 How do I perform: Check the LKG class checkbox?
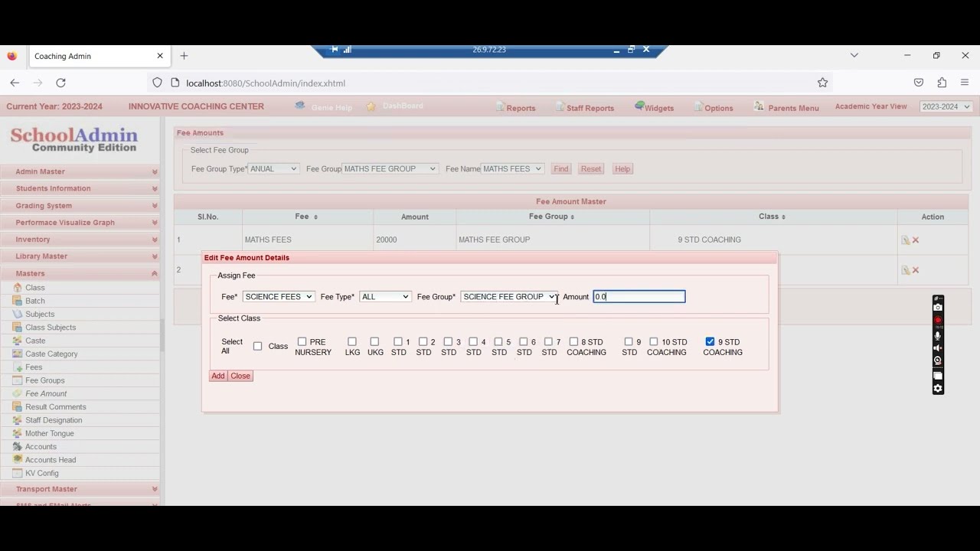point(352,342)
